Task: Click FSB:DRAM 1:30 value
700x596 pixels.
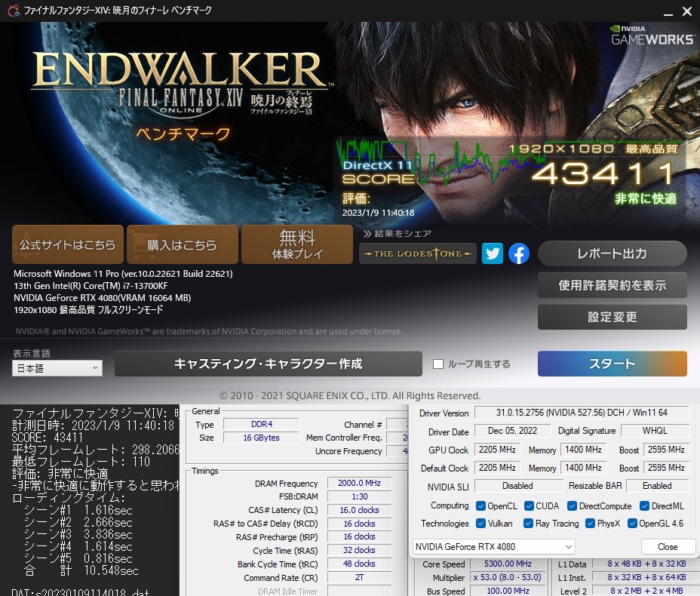Action: tap(359, 496)
